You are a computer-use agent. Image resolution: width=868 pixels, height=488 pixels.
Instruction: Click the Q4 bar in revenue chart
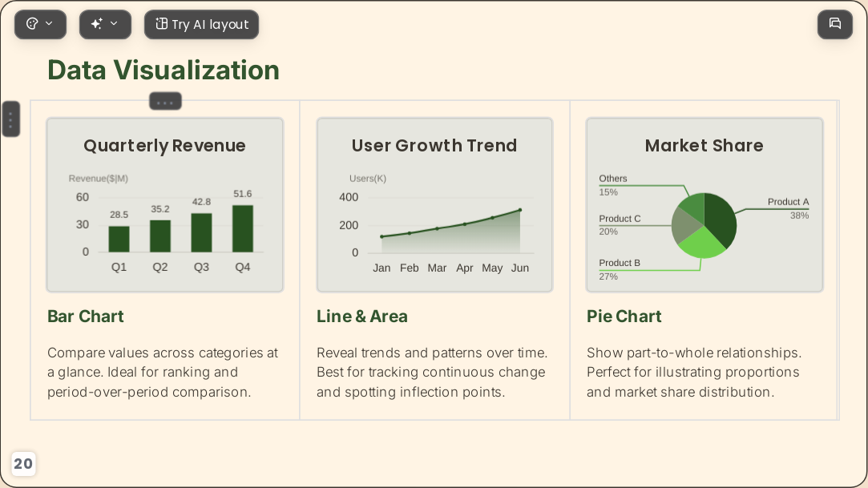(243, 228)
